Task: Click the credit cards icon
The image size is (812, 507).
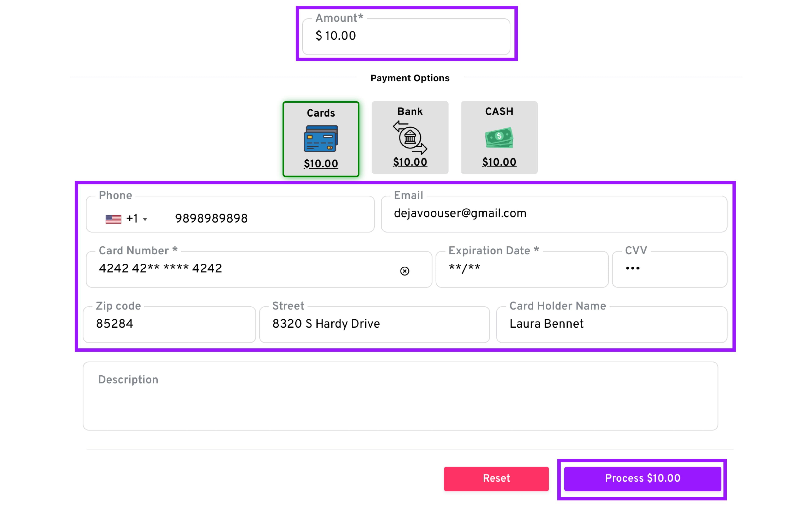Action: pyautogui.click(x=321, y=139)
